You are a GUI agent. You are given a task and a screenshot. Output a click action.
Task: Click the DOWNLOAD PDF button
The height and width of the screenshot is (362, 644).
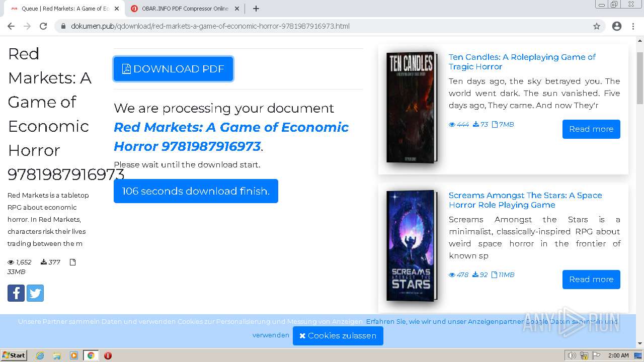[x=173, y=69]
